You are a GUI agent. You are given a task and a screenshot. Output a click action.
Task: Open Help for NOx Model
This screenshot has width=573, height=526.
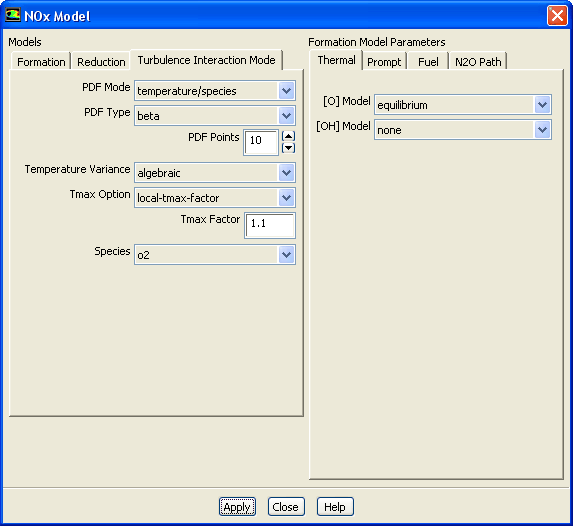[335, 507]
